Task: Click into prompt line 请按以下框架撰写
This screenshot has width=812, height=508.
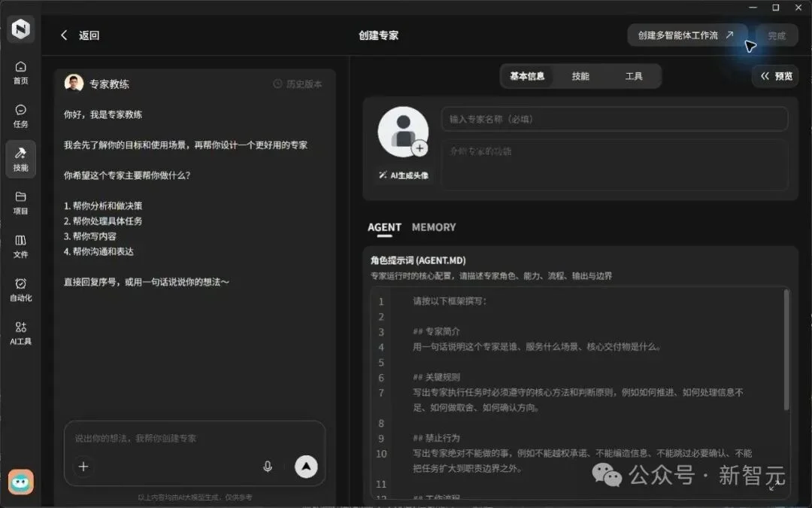Action: click(x=450, y=301)
